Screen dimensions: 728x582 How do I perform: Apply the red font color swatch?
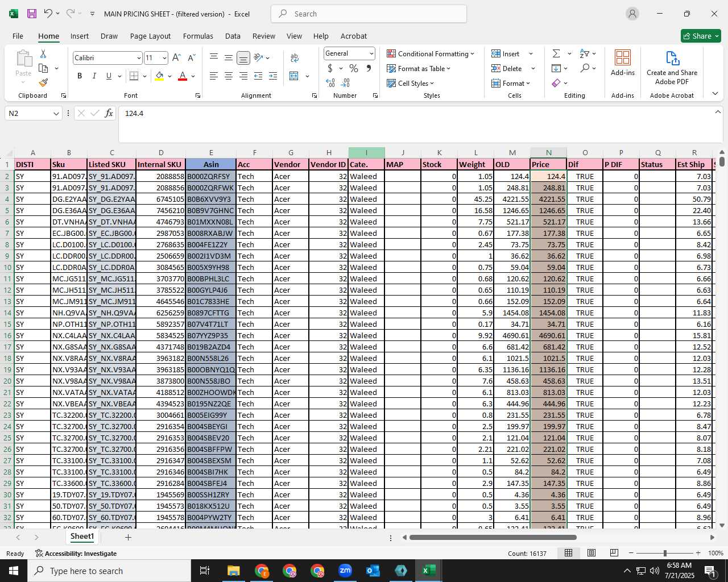click(x=183, y=76)
